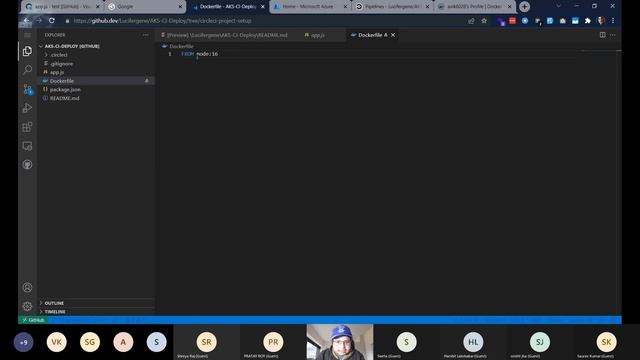Open the browser extensions puzzle icon
The height and width of the screenshot is (360, 640).
tap(588, 20)
